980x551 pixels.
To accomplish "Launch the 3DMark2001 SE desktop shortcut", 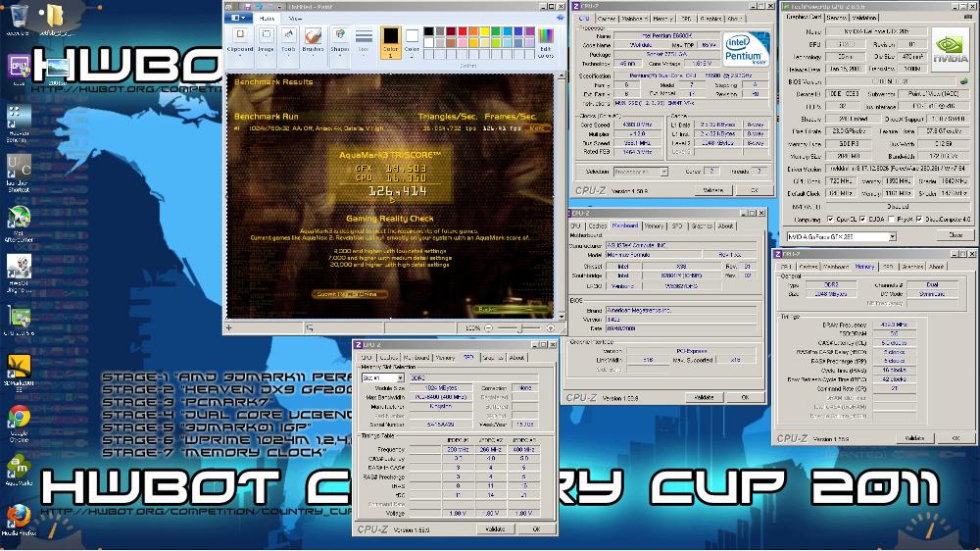I will coord(19,371).
